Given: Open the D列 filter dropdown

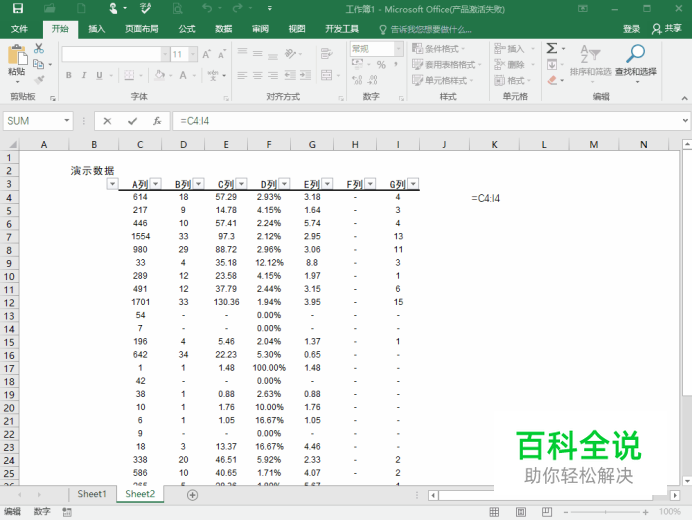Looking at the screenshot, I should pyautogui.click(x=285, y=184).
